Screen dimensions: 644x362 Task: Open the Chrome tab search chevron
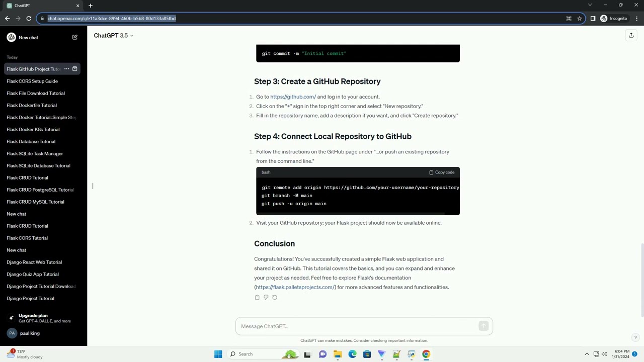click(590, 5)
